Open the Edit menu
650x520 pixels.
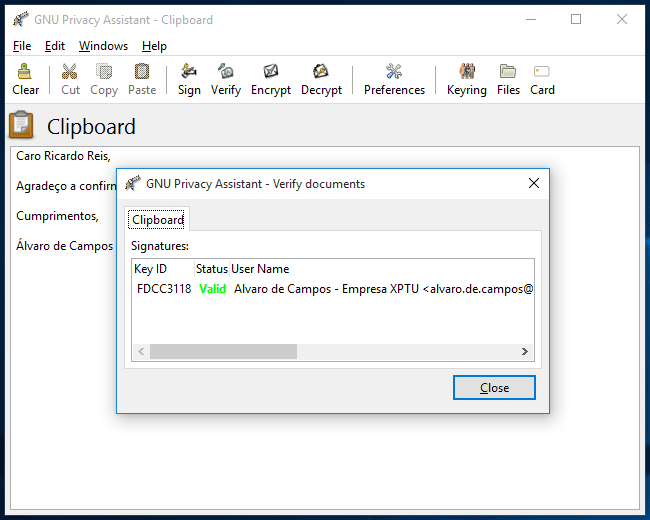[55, 46]
